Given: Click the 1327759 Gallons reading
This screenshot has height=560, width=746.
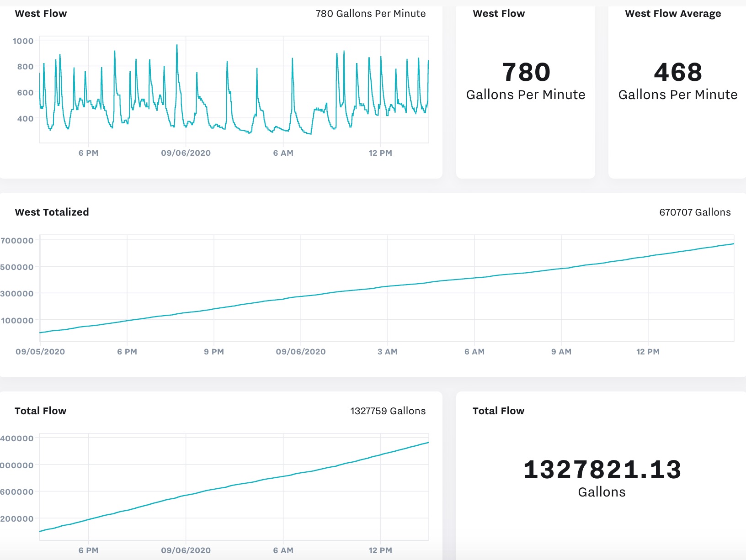Looking at the screenshot, I should click(388, 411).
